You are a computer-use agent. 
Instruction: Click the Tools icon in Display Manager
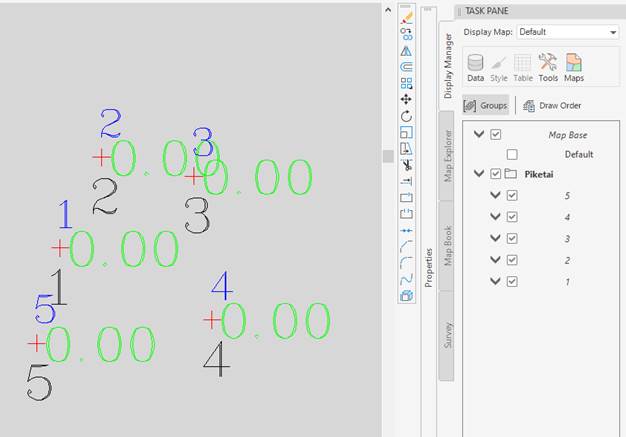pos(548,67)
